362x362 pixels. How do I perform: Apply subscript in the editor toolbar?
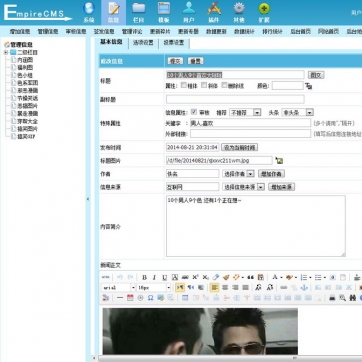click(x=205, y=277)
